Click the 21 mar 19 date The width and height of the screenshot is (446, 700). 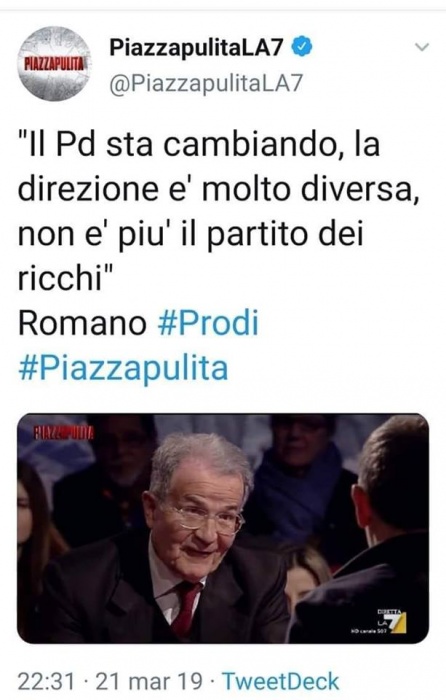coord(149,681)
